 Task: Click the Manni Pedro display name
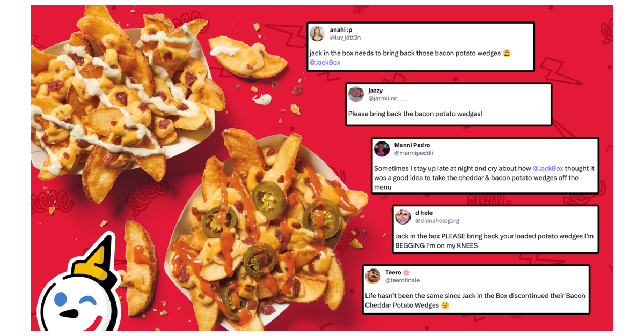tap(412, 145)
